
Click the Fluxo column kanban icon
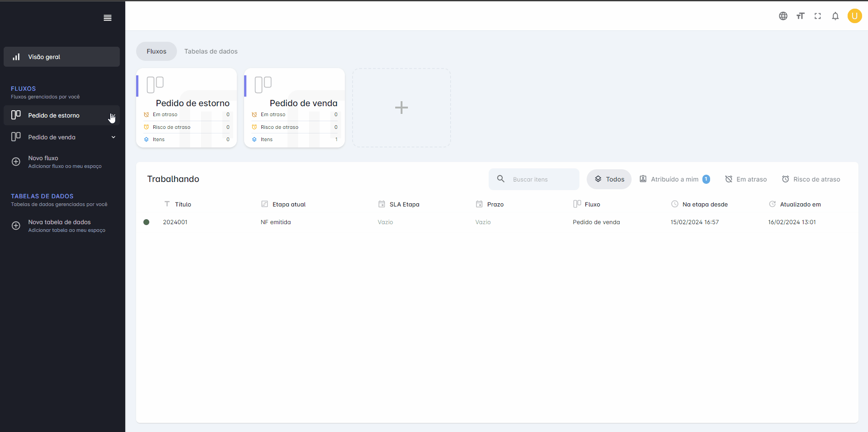[x=577, y=204]
